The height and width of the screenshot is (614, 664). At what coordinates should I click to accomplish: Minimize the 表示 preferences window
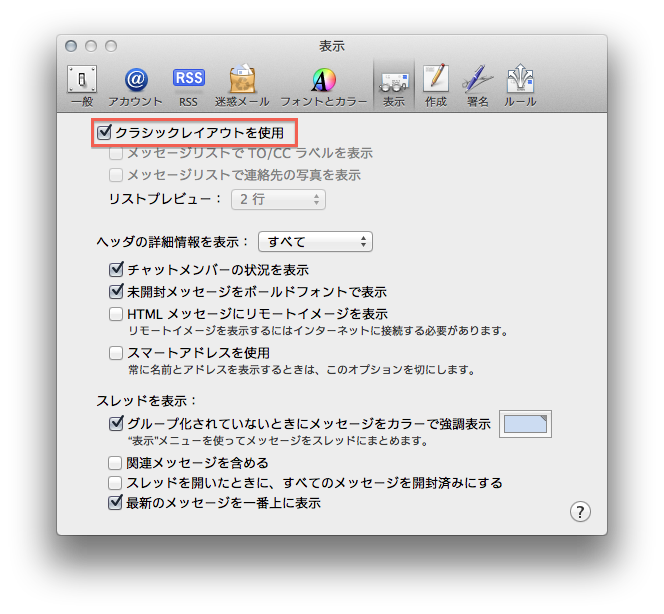click(x=91, y=46)
